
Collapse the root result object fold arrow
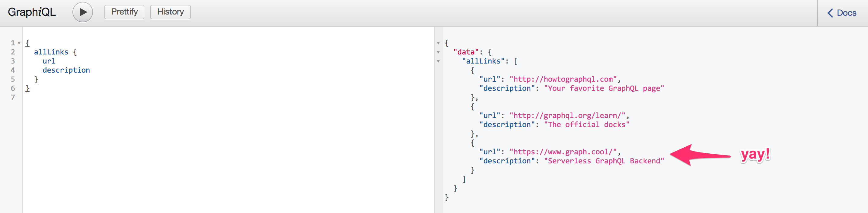[439, 43]
